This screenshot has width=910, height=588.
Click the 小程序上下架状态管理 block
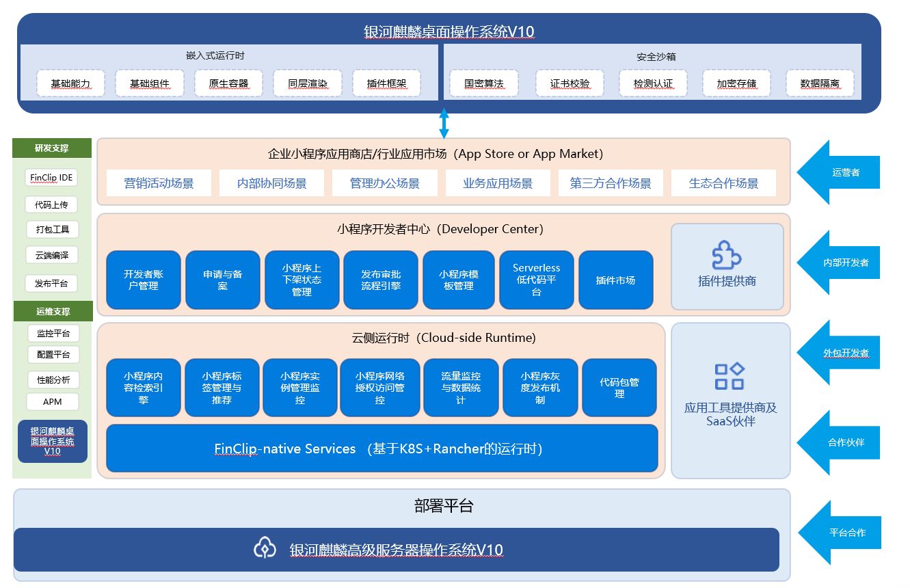click(302, 280)
